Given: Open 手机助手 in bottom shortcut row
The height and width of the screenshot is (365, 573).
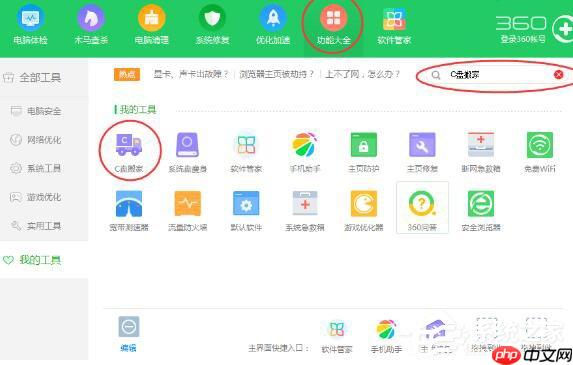Looking at the screenshot, I should click(x=386, y=337).
